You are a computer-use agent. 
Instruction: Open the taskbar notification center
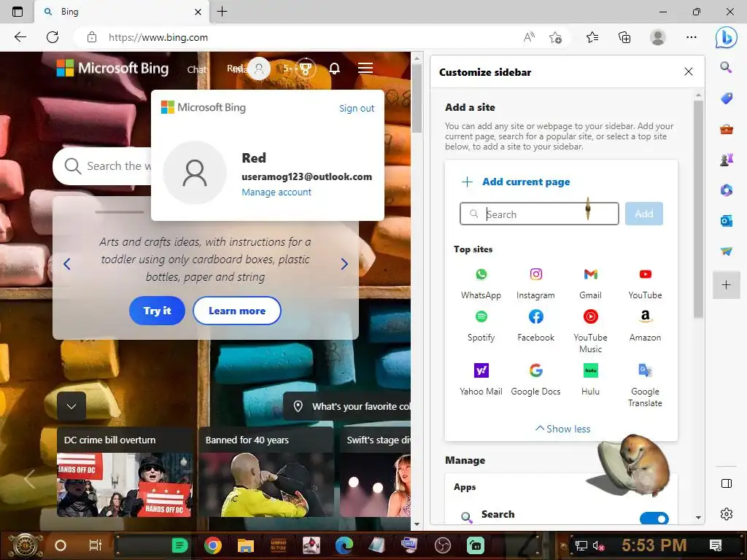tap(715, 545)
